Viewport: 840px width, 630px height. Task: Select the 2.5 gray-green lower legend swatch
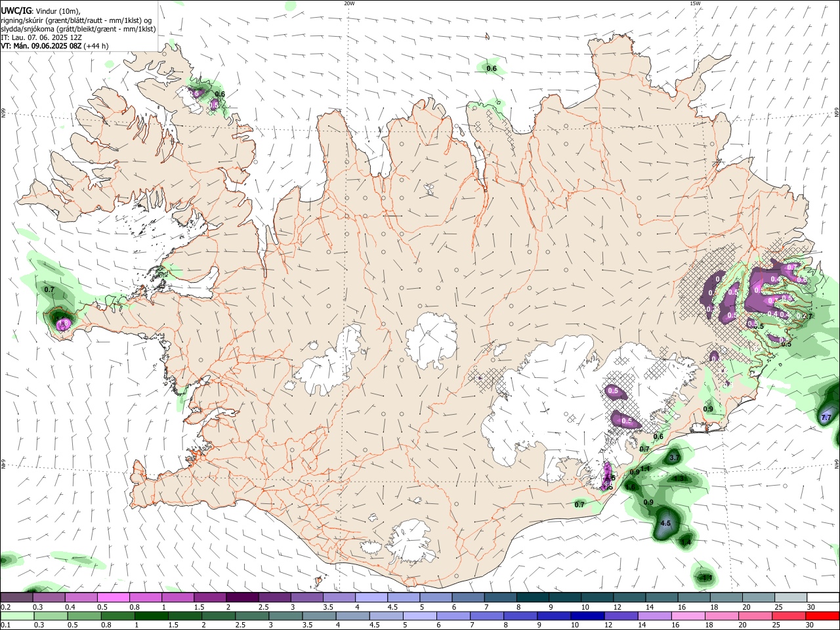(252, 616)
